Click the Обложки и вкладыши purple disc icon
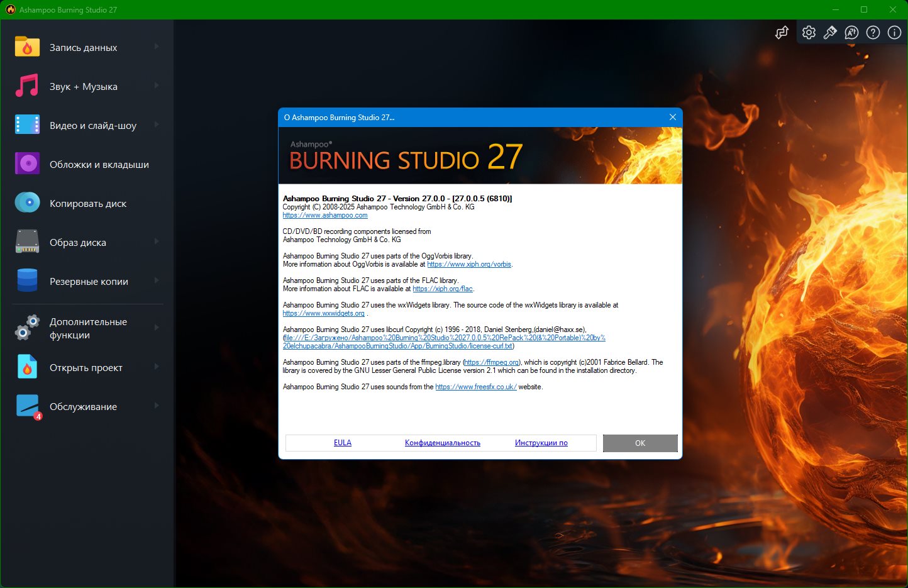908x588 pixels. [27, 164]
